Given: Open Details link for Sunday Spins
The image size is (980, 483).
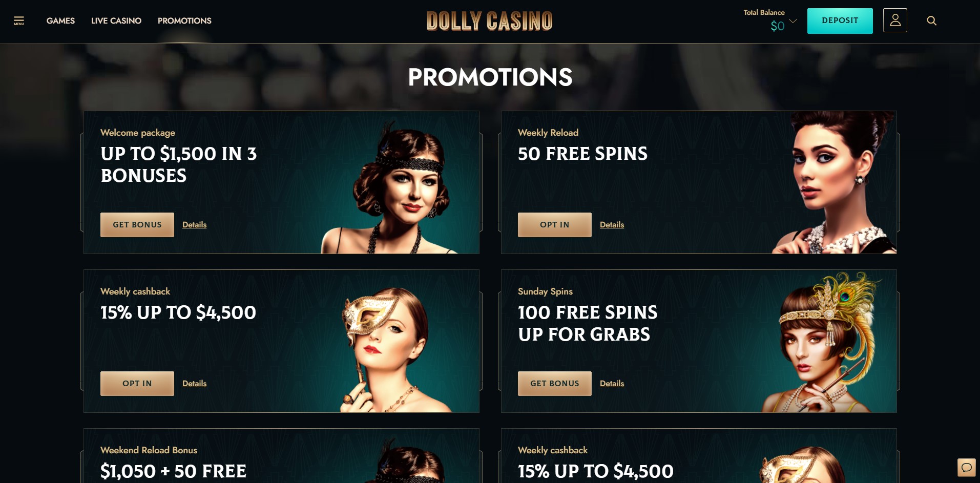Looking at the screenshot, I should (x=612, y=384).
